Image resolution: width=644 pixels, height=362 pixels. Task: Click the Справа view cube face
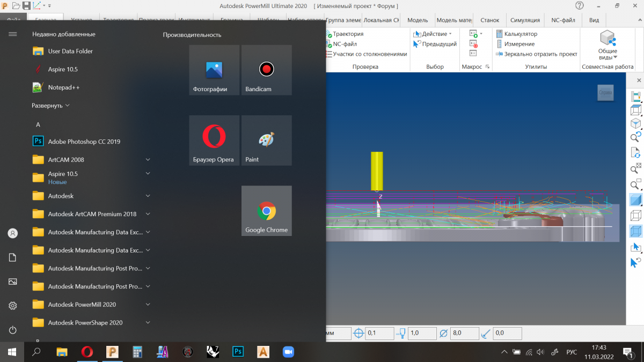(x=605, y=92)
